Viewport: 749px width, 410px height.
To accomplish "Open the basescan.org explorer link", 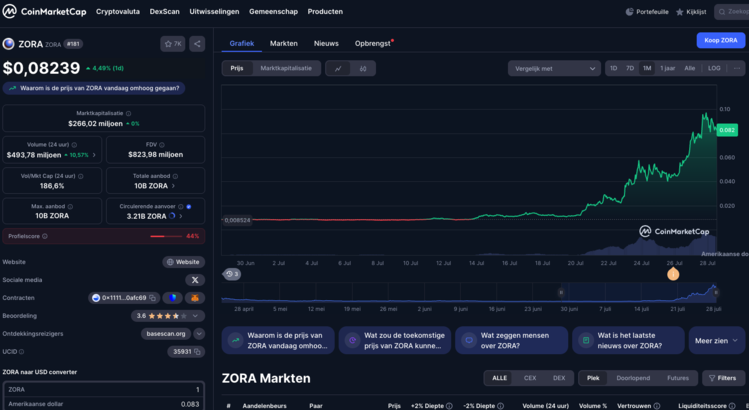I will point(166,334).
